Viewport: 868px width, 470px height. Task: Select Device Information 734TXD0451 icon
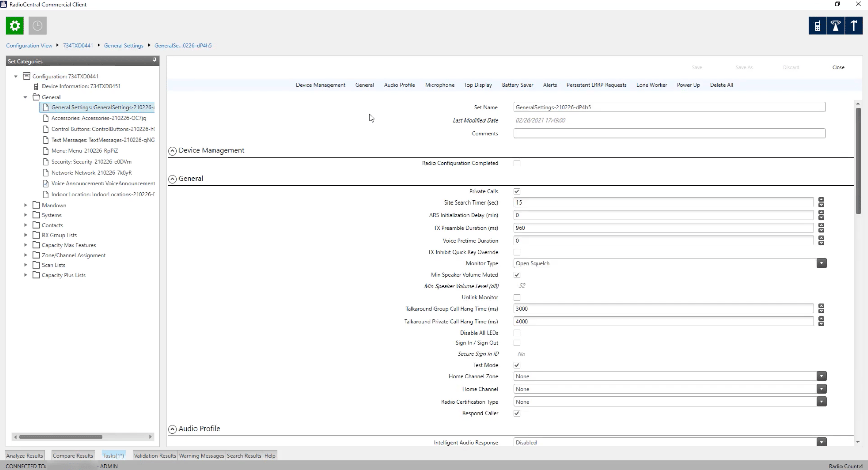(x=36, y=86)
